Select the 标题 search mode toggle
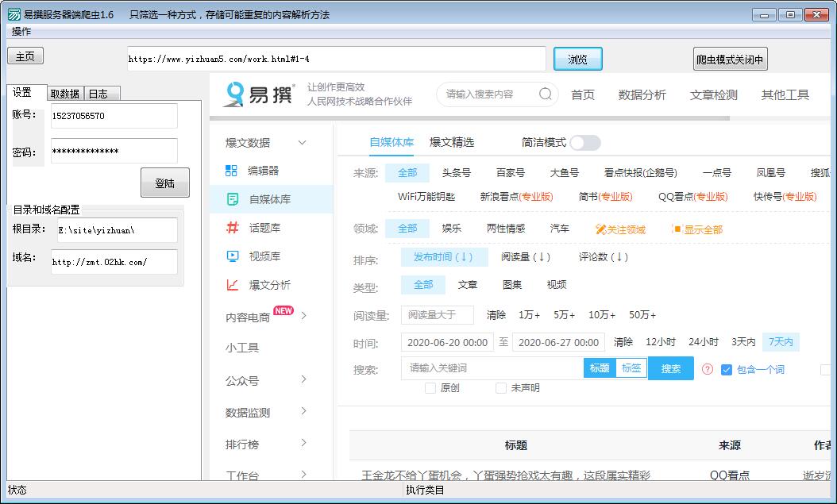Image resolution: width=837 pixels, height=504 pixels. coord(600,368)
